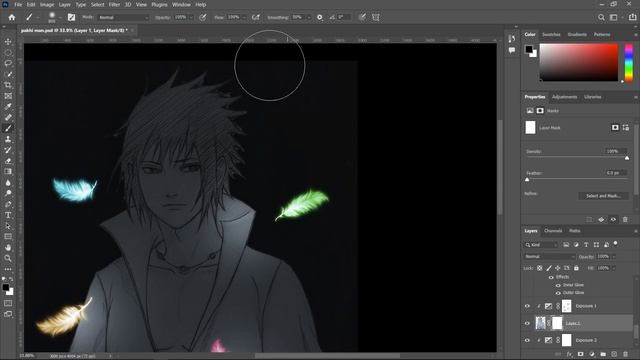Add a layer style with fx icon
640x360 pixels.
pos(569,354)
